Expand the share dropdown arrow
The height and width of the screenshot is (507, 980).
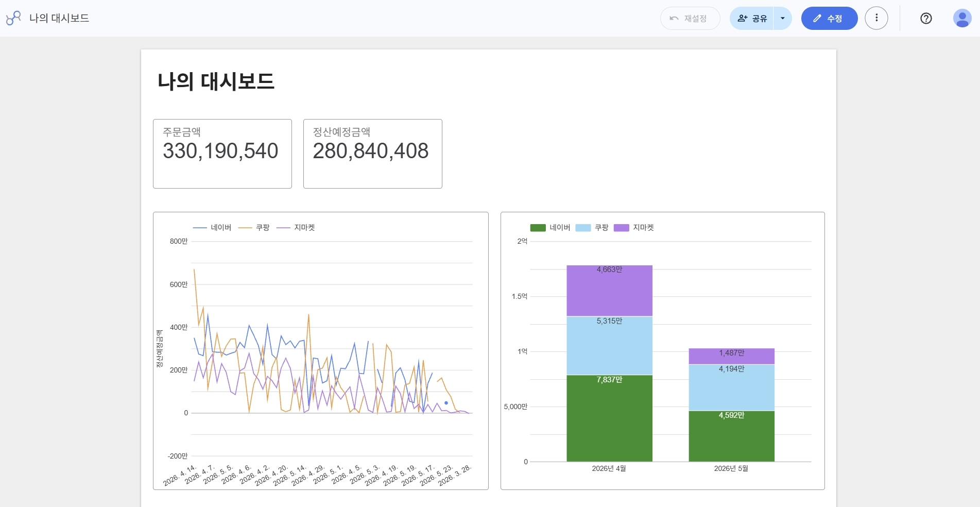coord(783,19)
